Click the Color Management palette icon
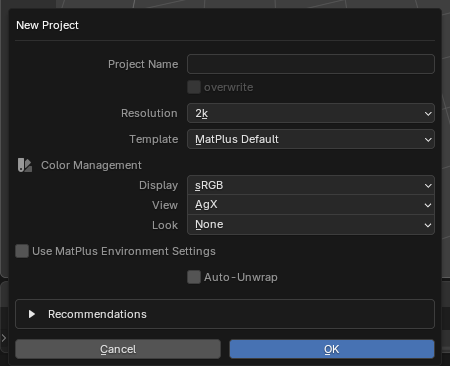Viewport: 450px width, 366px height. (25, 165)
